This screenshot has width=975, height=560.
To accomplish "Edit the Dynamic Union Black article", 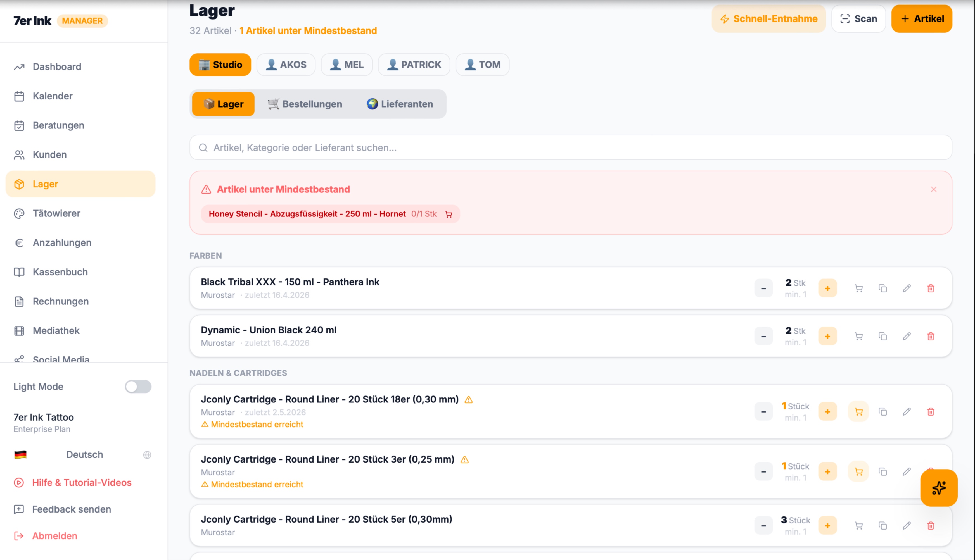I will (907, 337).
